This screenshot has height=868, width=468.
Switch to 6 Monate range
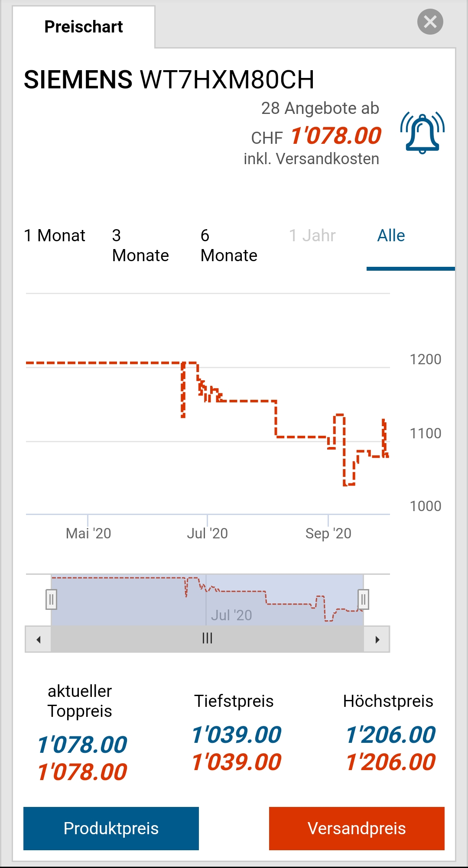coord(229,246)
